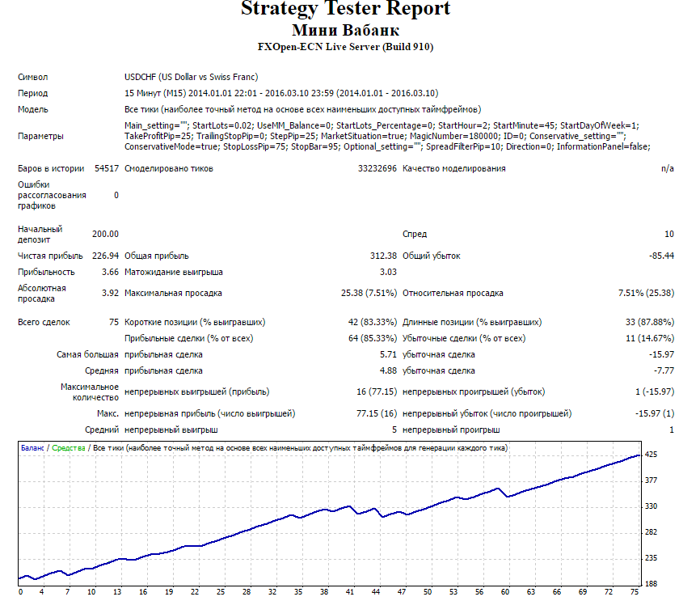Select total trades value '75'

114,322
